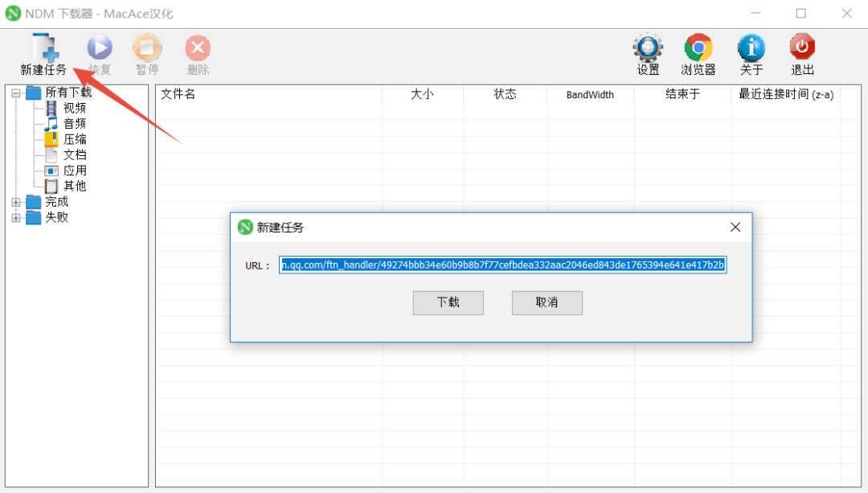The width and height of the screenshot is (868, 493).
Task: Sort by 最近连接时间 (z-a) column header
Action: pyautogui.click(x=786, y=94)
